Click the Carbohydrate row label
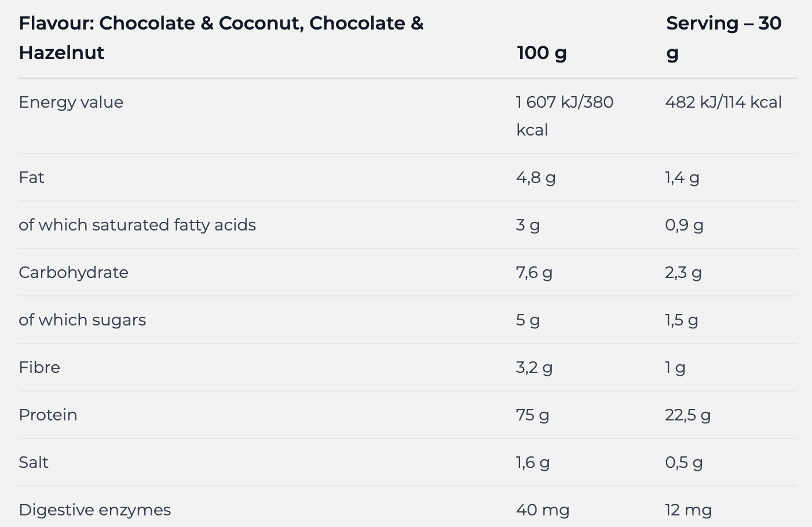 pyautogui.click(x=74, y=272)
